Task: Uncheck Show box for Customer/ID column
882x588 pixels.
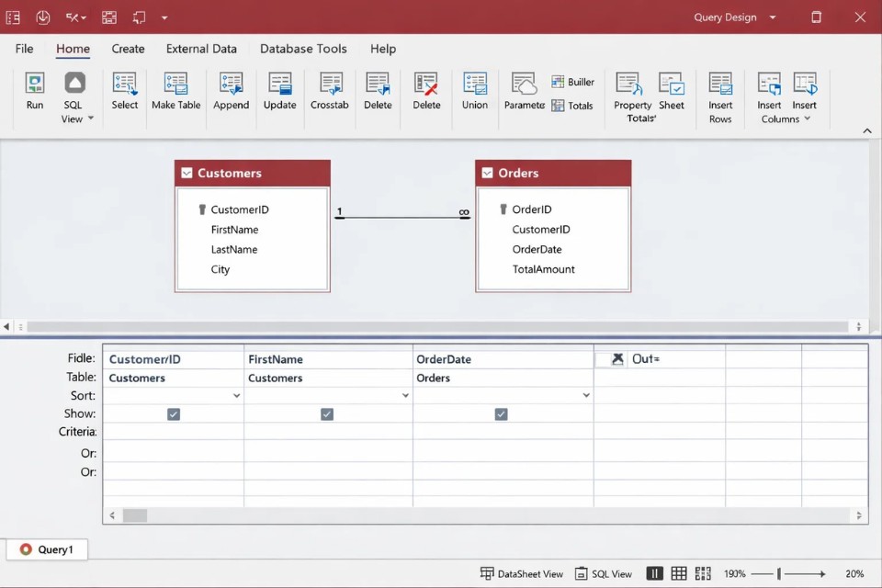Action: (x=174, y=414)
